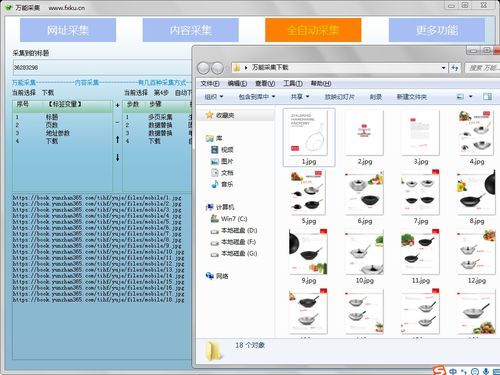The height and width of the screenshot is (375, 500).
Task: Click the Explorer back navigation button
Action: pyautogui.click(x=203, y=68)
